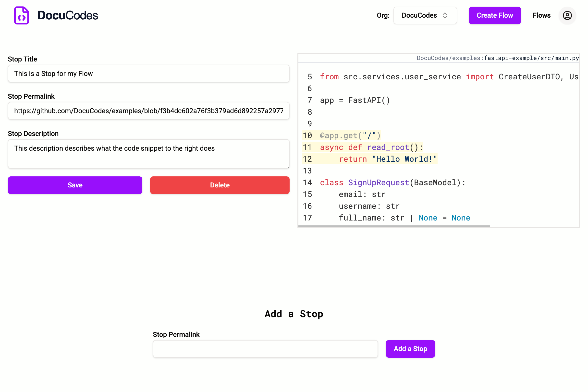Click the empty Add a Stop permalink field
Screen dimensions: 588x392
265,349
